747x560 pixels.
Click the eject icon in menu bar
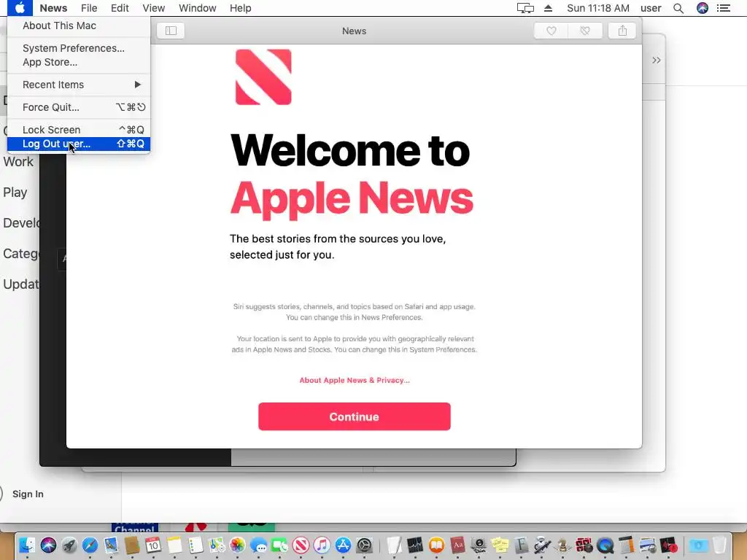click(548, 8)
